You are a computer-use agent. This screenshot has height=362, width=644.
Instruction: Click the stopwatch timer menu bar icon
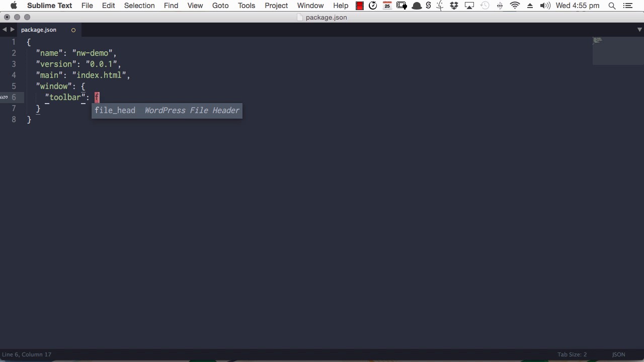tap(373, 6)
